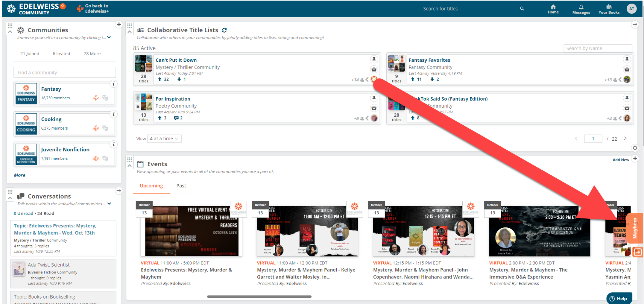Image resolution: width=644 pixels, height=304 pixels.
Task: Go to next page of title lists
Action: [625, 138]
